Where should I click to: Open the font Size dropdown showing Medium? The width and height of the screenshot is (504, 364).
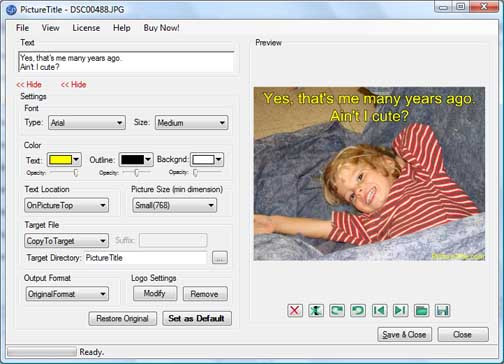[x=191, y=123]
